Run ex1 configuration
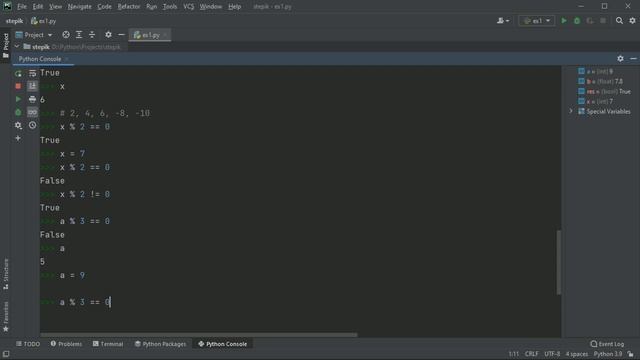The width and height of the screenshot is (640, 360). tap(564, 20)
